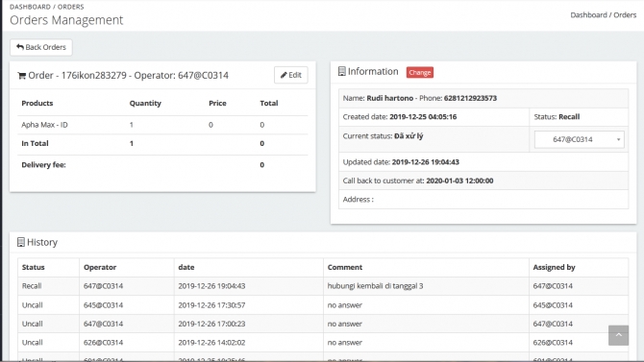This screenshot has height=362, width=644.
Task: Click no answer comment at 14:02:02 row
Action: point(345,343)
